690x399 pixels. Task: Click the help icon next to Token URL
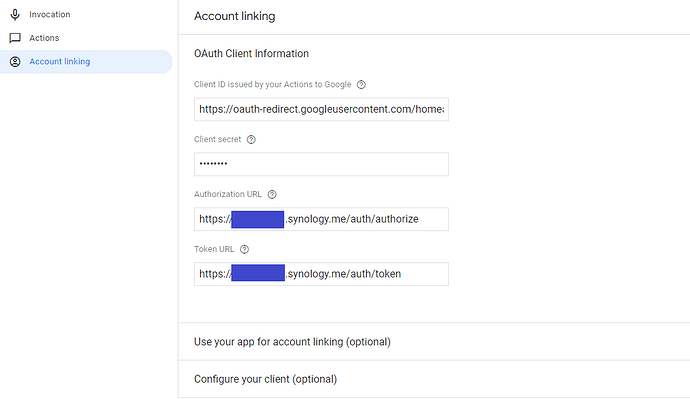[x=244, y=249]
